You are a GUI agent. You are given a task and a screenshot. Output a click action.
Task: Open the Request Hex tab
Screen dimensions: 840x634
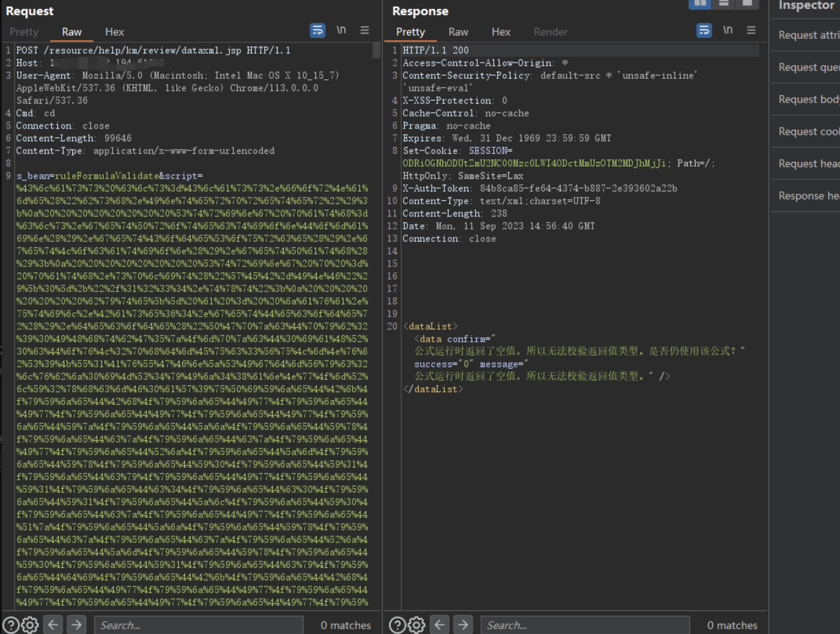click(x=115, y=32)
